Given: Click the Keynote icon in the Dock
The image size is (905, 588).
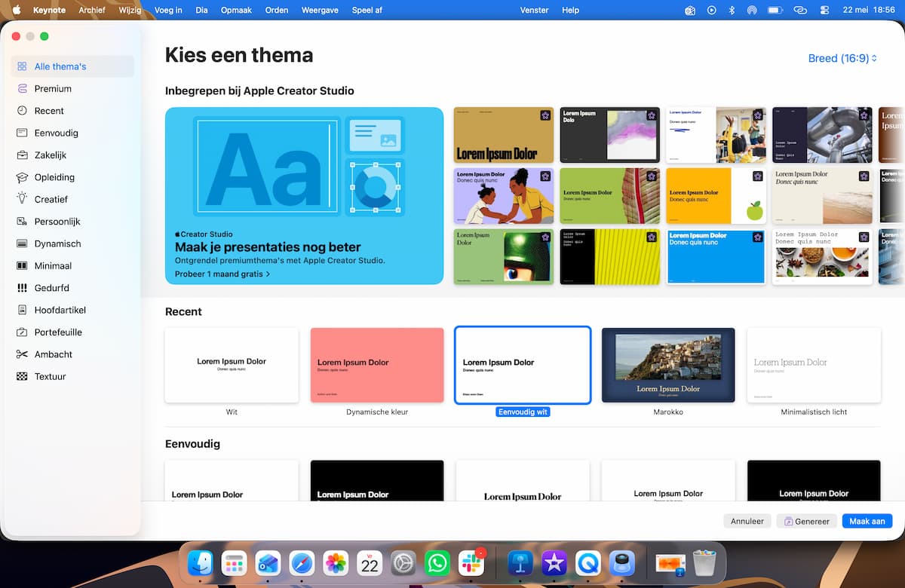Looking at the screenshot, I should (520, 563).
